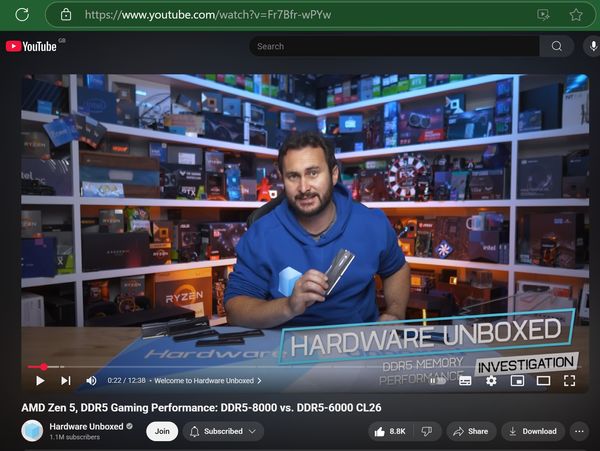
Task: View site security via the lock icon
Action: [x=66, y=15]
